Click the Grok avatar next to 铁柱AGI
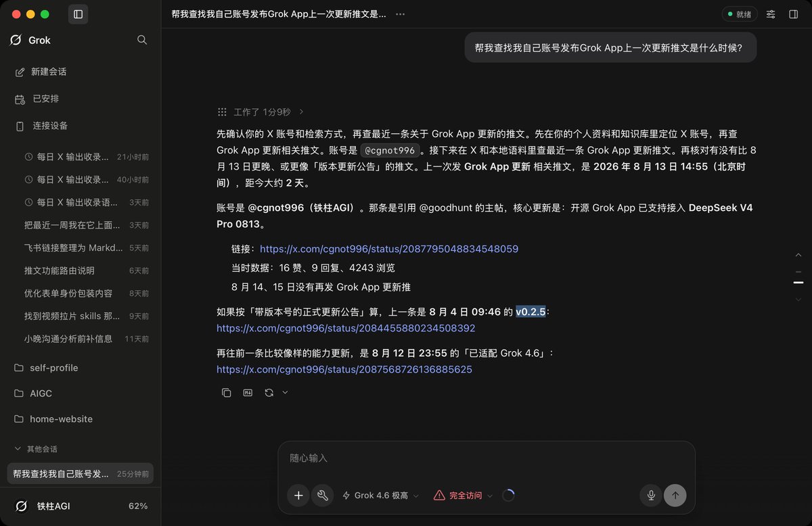The width and height of the screenshot is (812, 526). 22,506
